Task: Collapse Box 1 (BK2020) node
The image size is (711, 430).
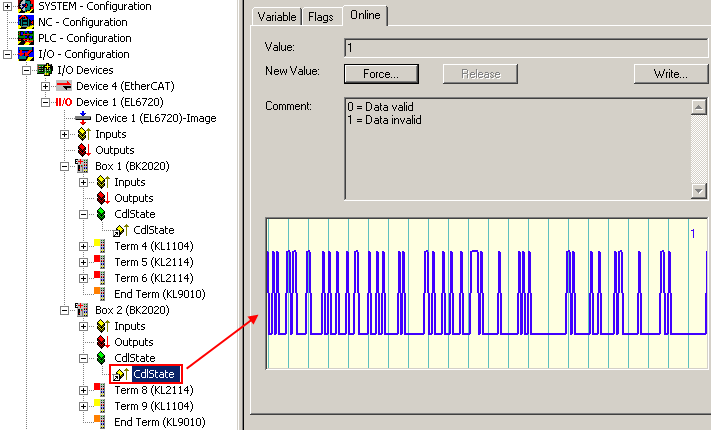Action: (64, 166)
